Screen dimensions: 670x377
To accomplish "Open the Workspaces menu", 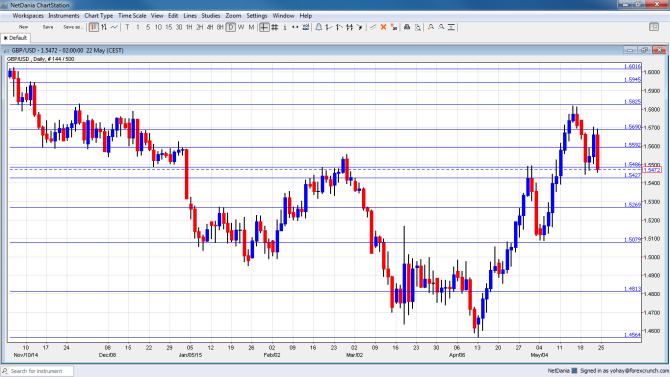I will click(x=28, y=16).
